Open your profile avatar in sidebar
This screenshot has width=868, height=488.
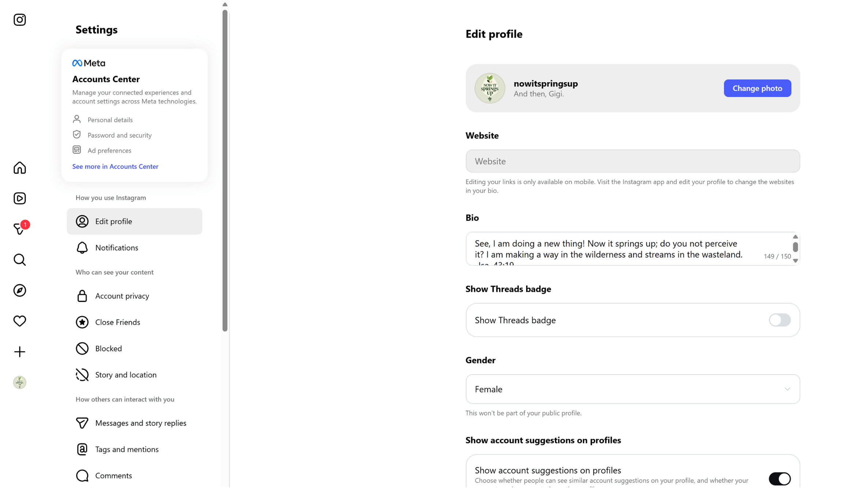[x=20, y=382]
